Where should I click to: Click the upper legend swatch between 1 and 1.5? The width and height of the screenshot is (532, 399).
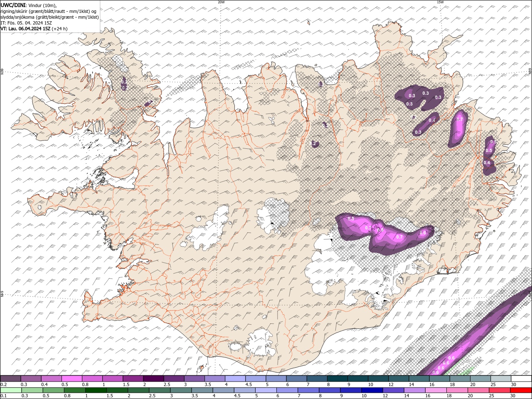(x=112, y=379)
